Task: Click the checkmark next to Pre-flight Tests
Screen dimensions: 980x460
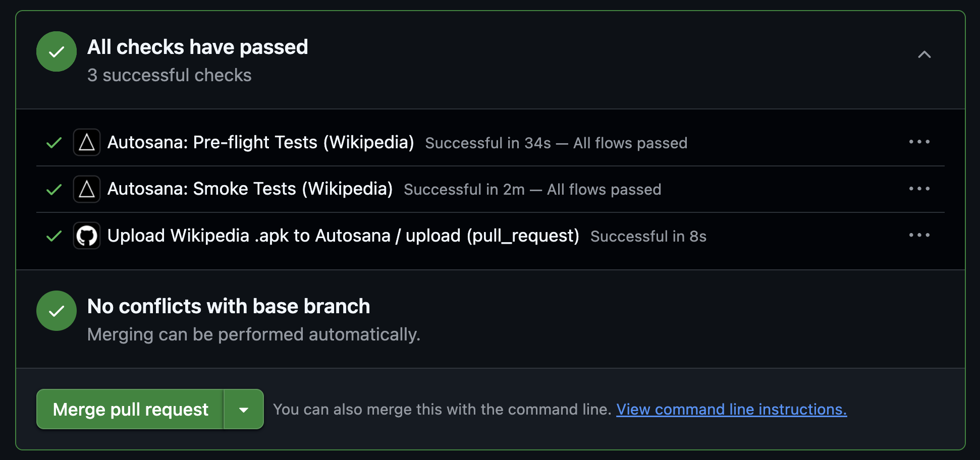Action: coord(53,142)
